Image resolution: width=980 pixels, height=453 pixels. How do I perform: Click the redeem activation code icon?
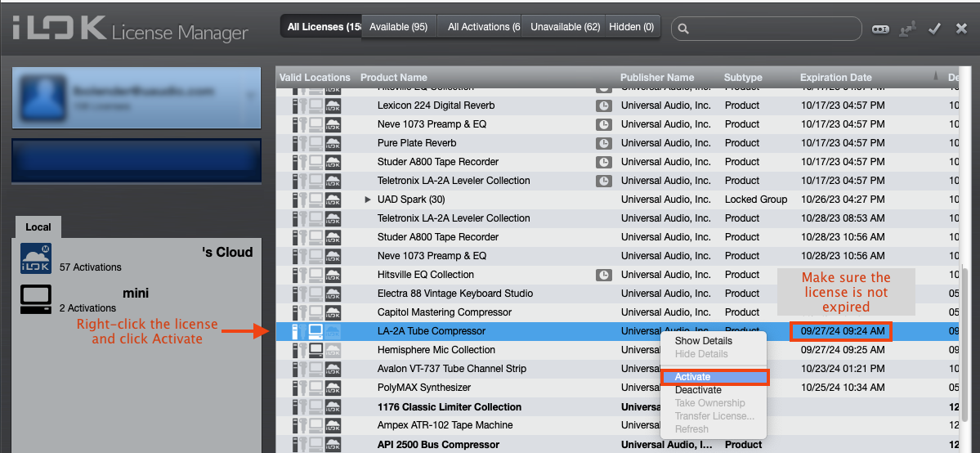[880, 29]
